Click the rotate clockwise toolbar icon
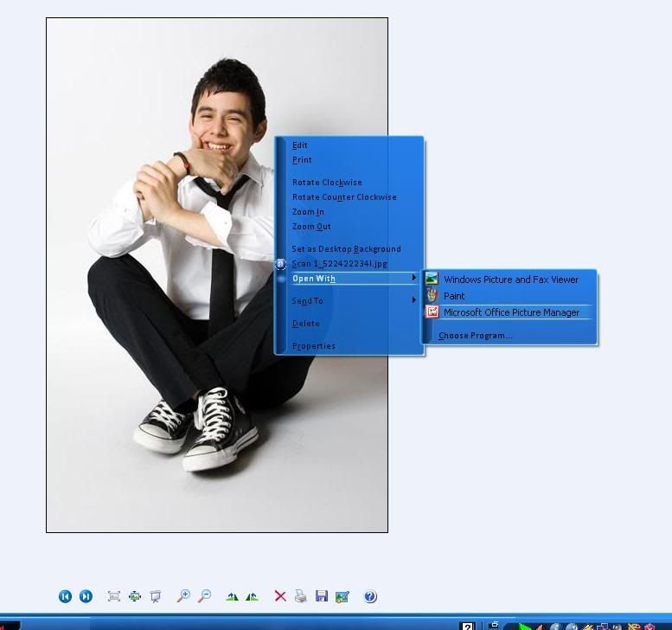 (x=232, y=596)
